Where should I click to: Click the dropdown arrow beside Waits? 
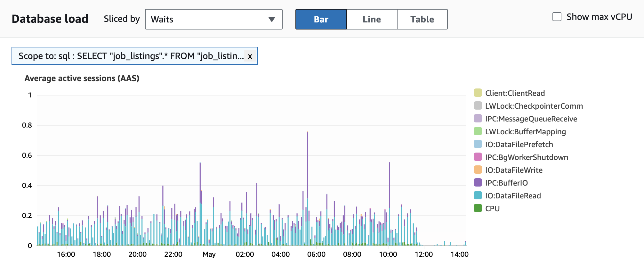(x=271, y=19)
